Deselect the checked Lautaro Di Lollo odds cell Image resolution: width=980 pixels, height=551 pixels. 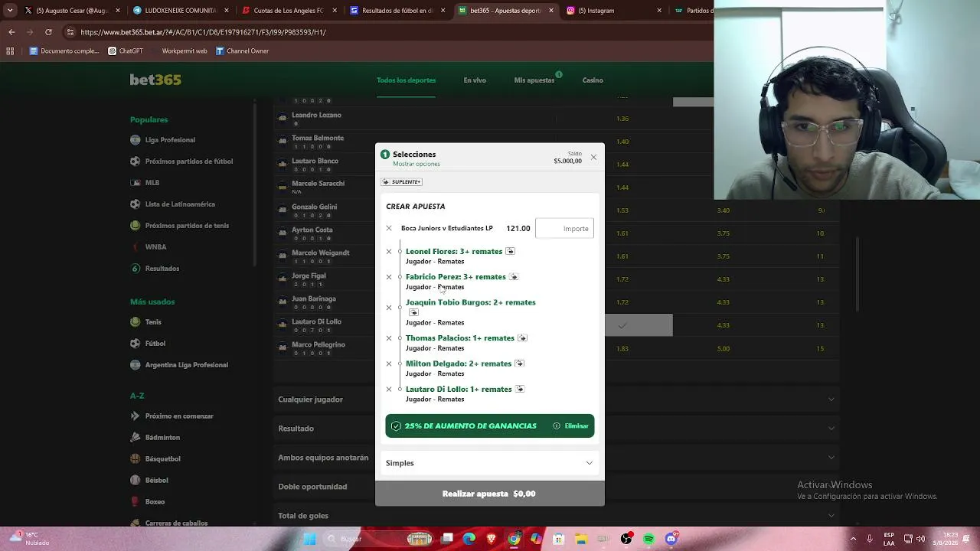point(639,325)
